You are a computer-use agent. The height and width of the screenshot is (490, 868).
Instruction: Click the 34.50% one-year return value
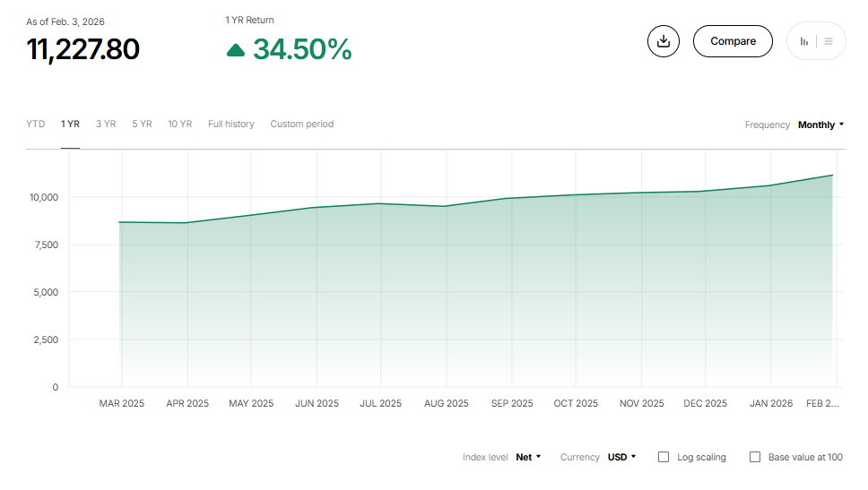302,49
